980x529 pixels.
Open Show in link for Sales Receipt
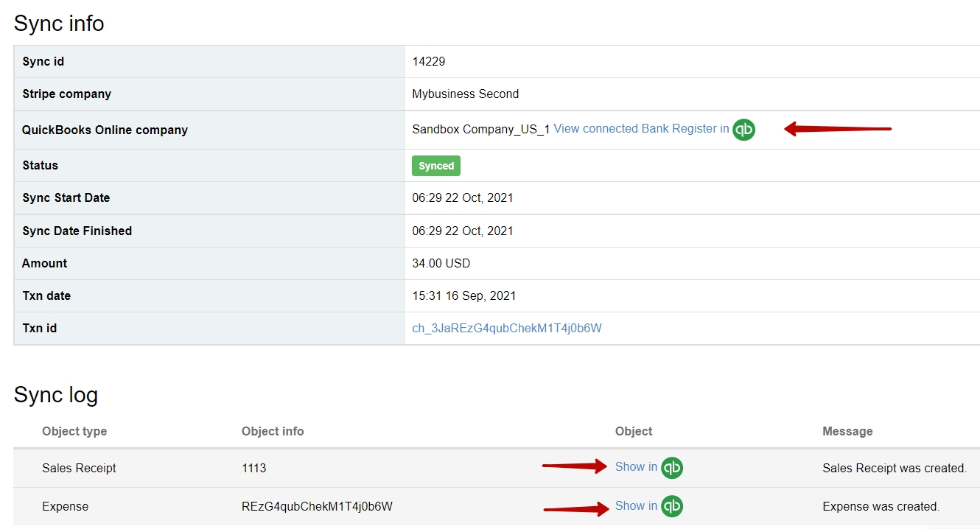point(636,467)
